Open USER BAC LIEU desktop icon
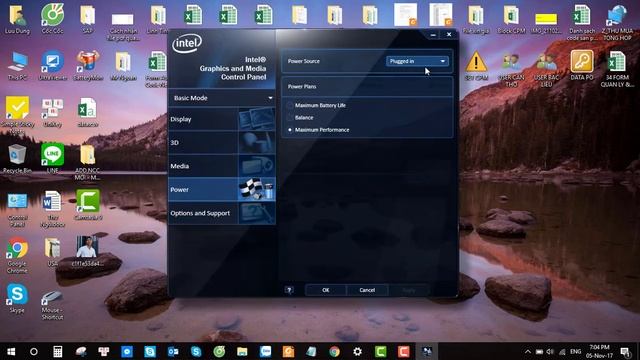640x360 pixels. click(546, 69)
